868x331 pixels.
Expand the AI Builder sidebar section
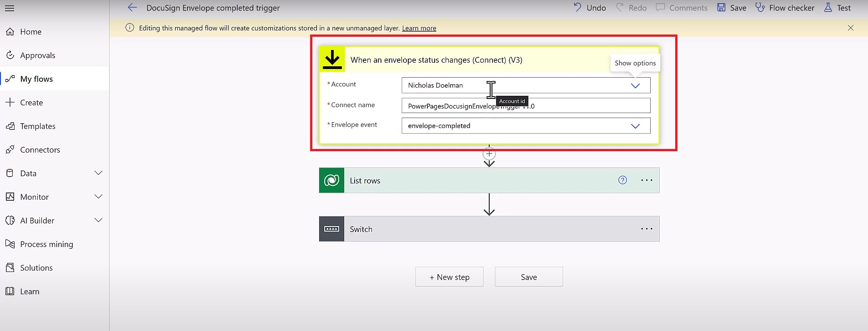98,220
